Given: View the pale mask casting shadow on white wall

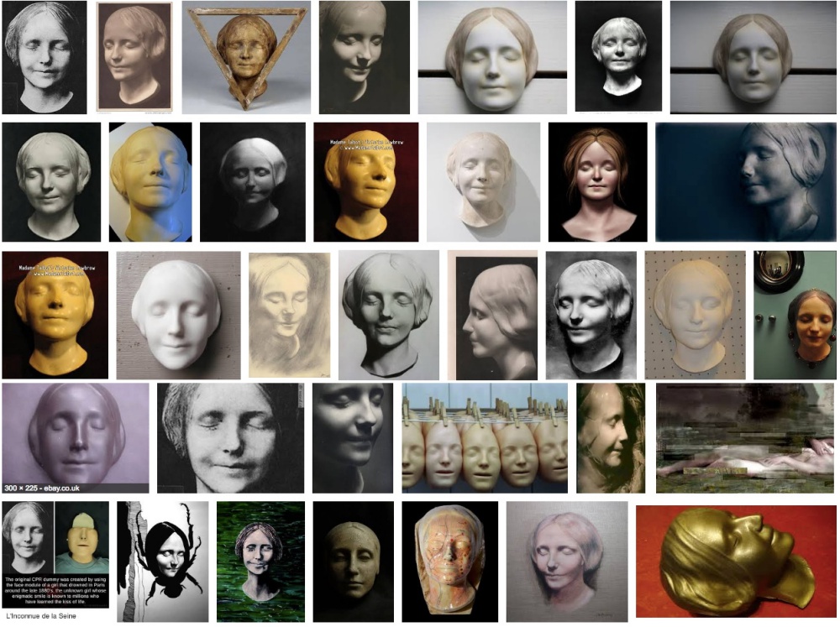Looking at the screenshot, I should (484, 182).
